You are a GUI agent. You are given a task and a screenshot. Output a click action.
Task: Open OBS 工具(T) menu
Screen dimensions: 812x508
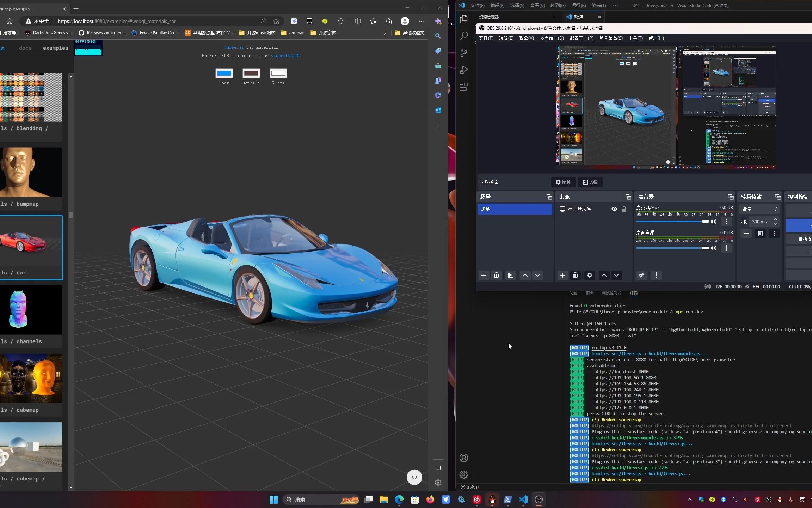635,38
